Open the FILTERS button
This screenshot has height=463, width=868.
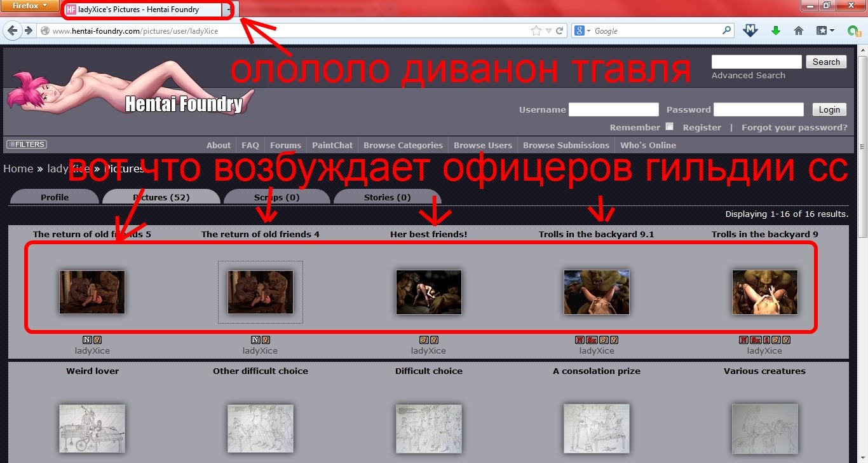point(27,144)
